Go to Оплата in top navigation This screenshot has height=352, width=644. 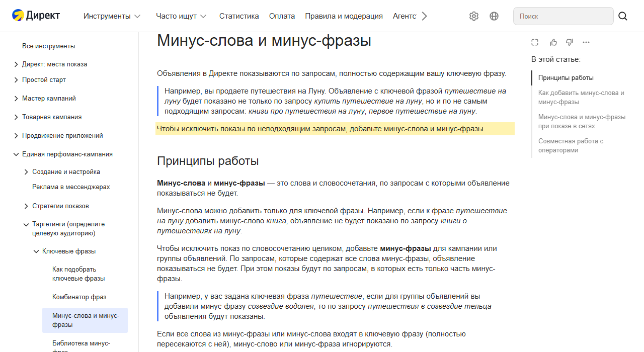click(x=282, y=16)
